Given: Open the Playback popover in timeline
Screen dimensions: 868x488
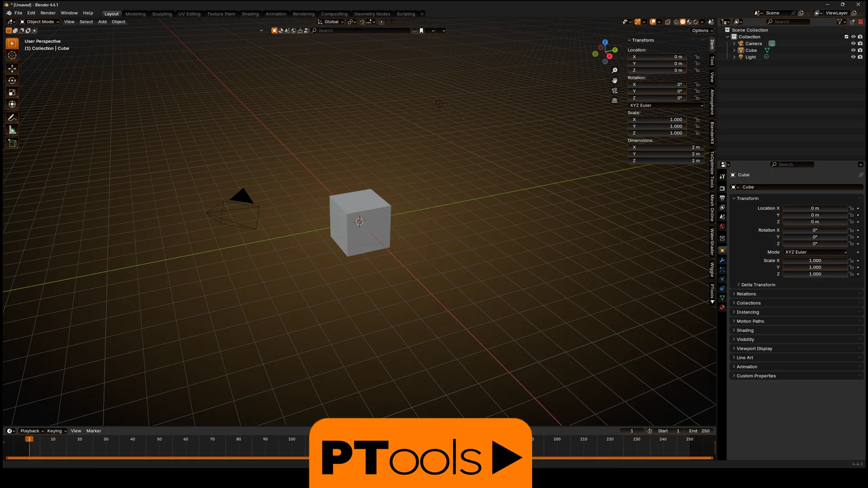Looking at the screenshot, I should [x=32, y=431].
